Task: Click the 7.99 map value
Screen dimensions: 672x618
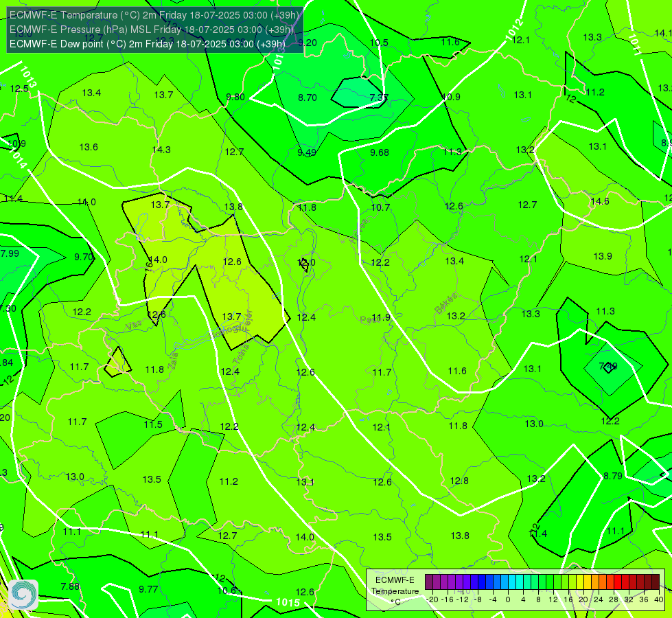Action: click(10, 253)
